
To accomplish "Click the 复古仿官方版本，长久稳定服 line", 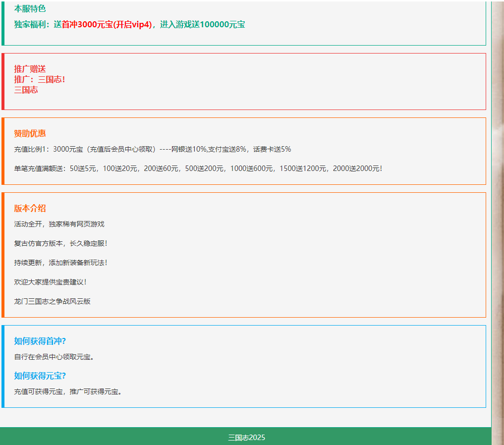I will click(x=60, y=243).
